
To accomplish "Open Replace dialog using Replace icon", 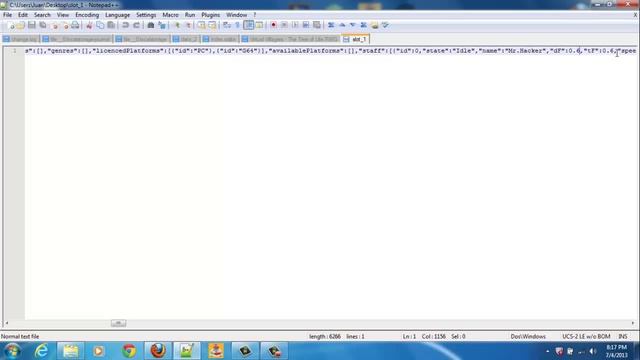I will [x=162, y=25].
